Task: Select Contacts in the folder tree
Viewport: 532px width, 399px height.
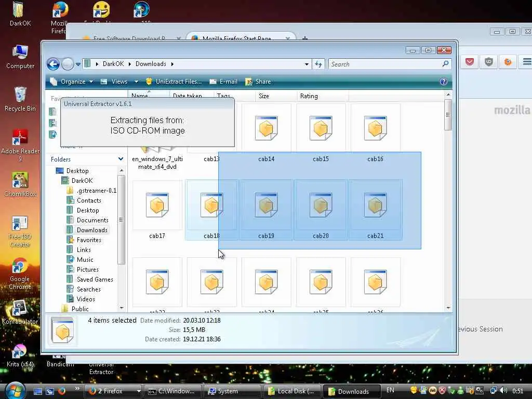Action: (x=89, y=200)
